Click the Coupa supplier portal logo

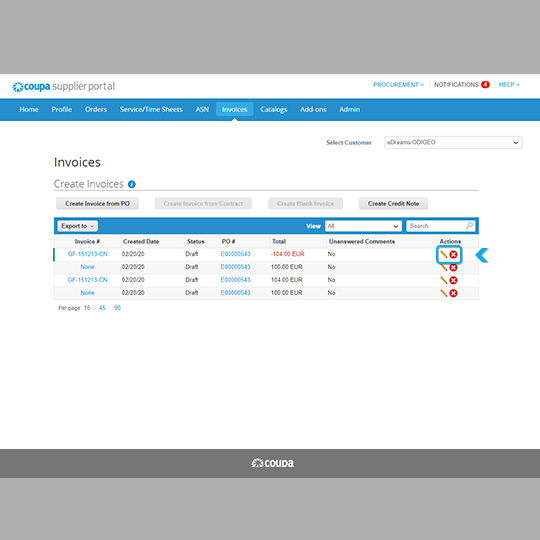point(64,86)
